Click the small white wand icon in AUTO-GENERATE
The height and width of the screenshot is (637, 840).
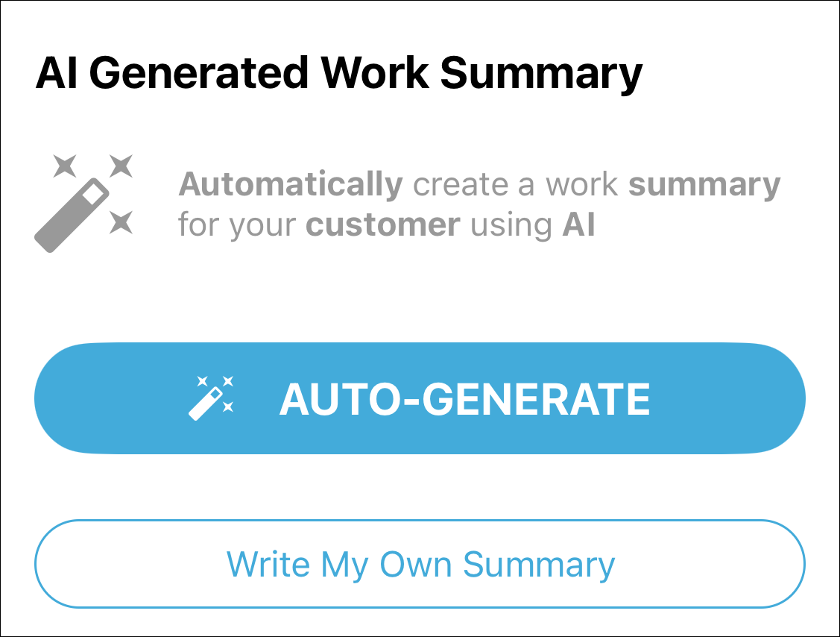[x=211, y=398]
